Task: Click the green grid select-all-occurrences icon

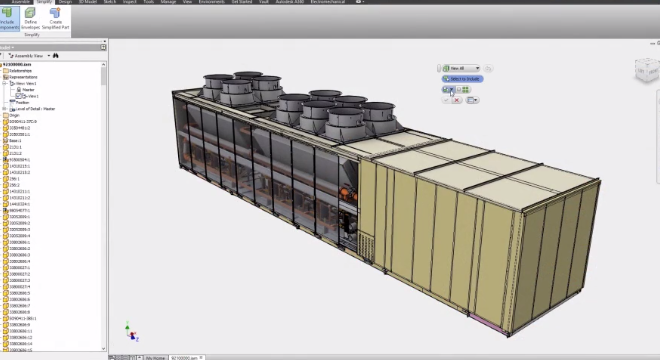Action: 466,90
